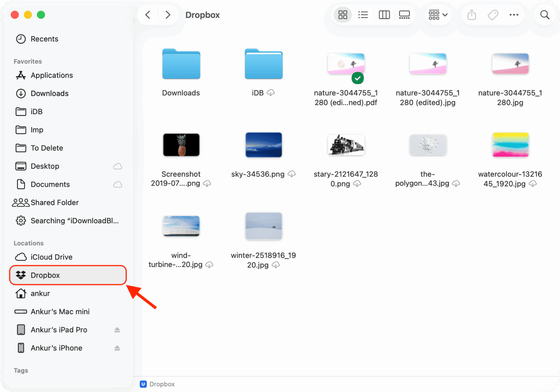The width and height of the screenshot is (560, 392).
Task: Click the cloud download icon beside sky-34536.png
Action: click(292, 174)
